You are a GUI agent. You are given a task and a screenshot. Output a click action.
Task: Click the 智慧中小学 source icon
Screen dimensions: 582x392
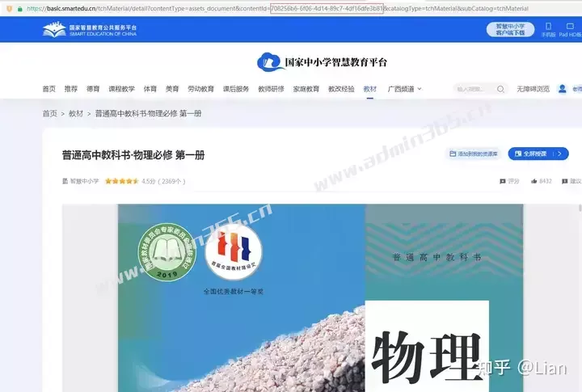pyautogui.click(x=65, y=181)
